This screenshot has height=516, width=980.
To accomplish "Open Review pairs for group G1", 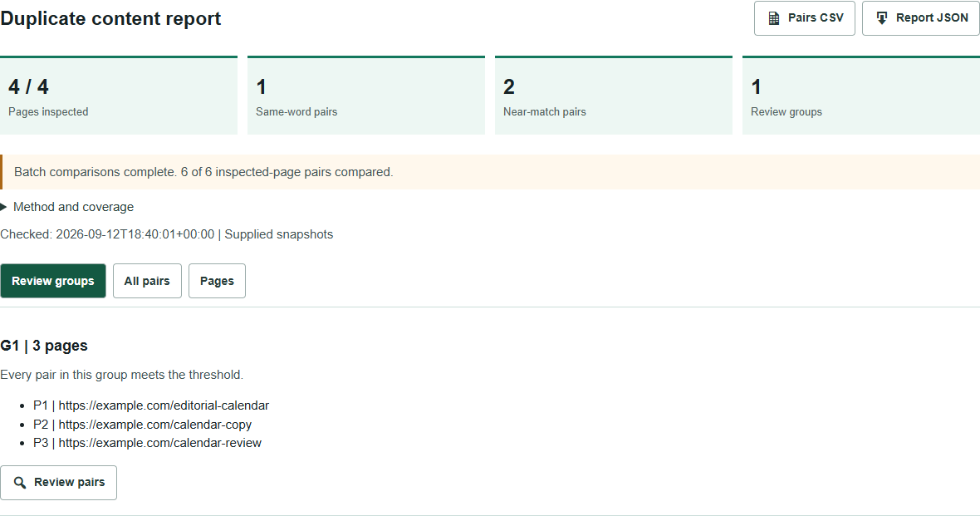I will click(x=59, y=483).
